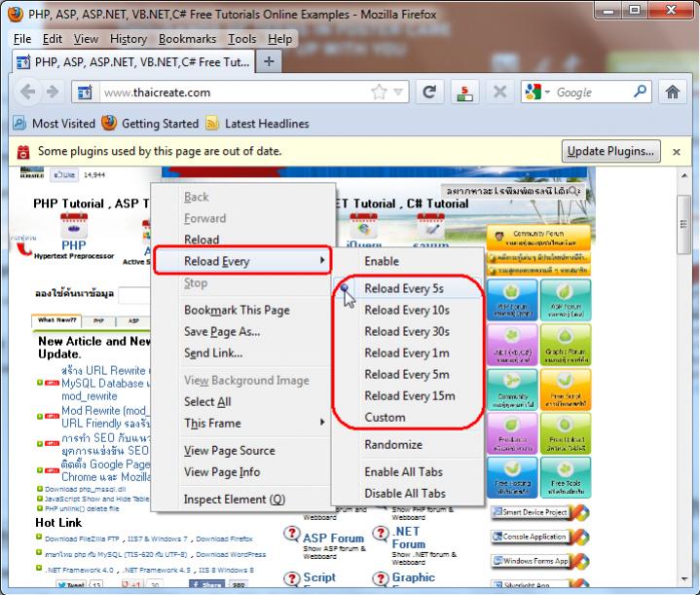Screen dimensions: 700x595
Task: Open the Help menu
Action: 280,39
